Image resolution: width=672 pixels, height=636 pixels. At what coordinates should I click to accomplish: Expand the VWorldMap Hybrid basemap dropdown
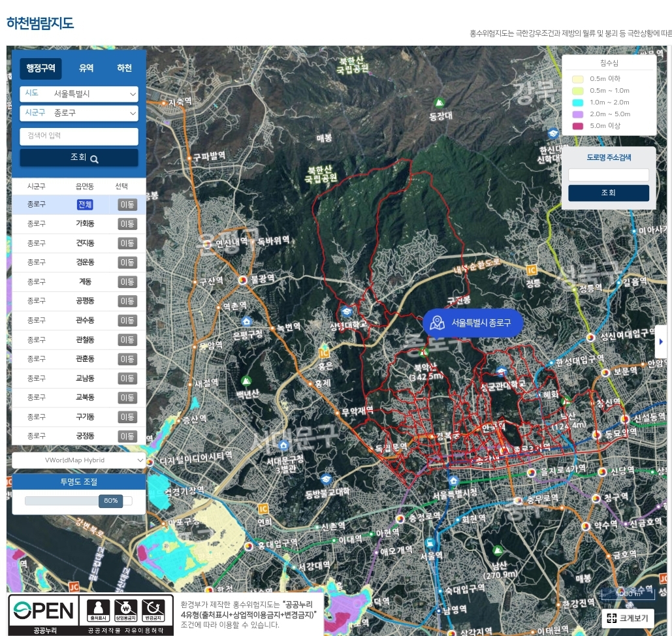click(79, 460)
